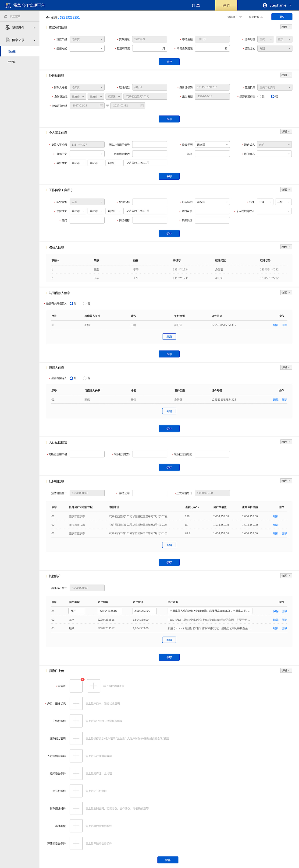Select 是 for 是否有共同借款人

point(71,304)
